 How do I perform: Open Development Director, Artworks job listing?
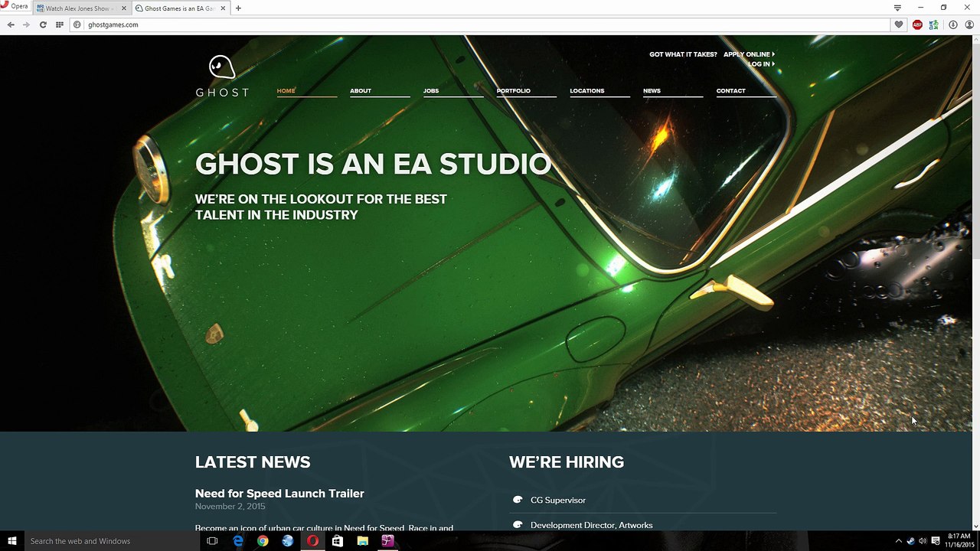pyautogui.click(x=592, y=526)
